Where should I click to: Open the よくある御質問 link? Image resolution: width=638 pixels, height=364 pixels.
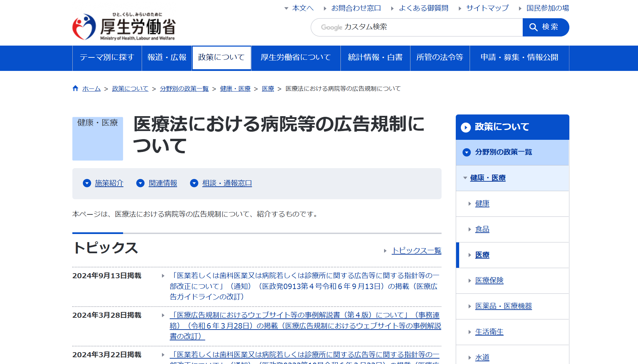pos(424,8)
